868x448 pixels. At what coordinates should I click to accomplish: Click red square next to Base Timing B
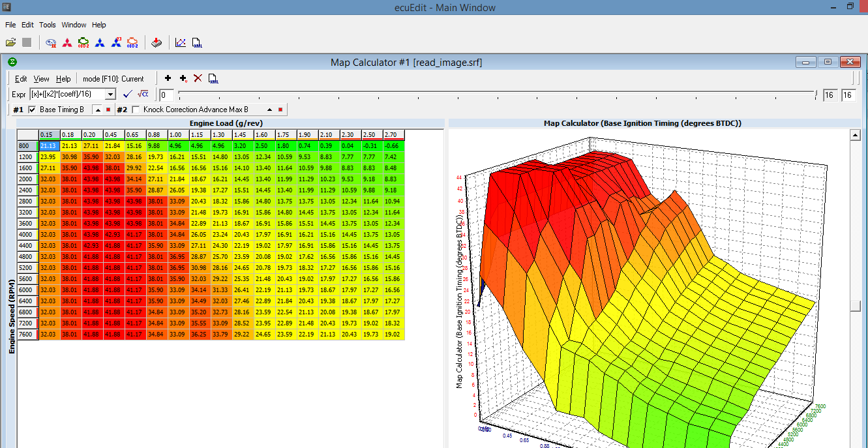(108, 110)
